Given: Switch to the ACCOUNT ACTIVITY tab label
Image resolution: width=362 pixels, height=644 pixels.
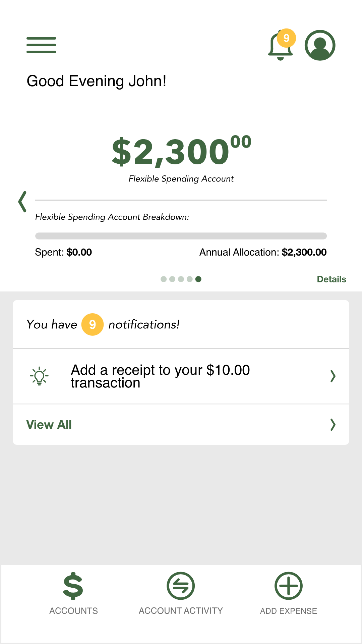Looking at the screenshot, I should click(181, 611).
